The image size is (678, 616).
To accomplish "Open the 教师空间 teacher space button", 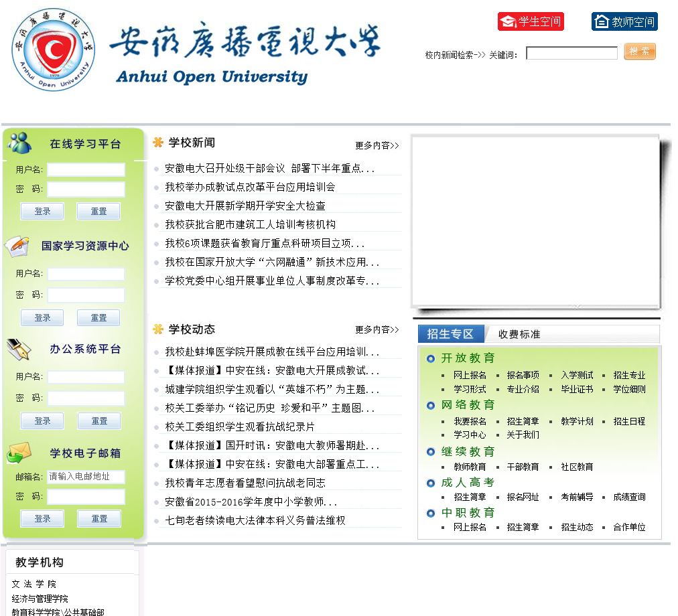I will tap(624, 21).
